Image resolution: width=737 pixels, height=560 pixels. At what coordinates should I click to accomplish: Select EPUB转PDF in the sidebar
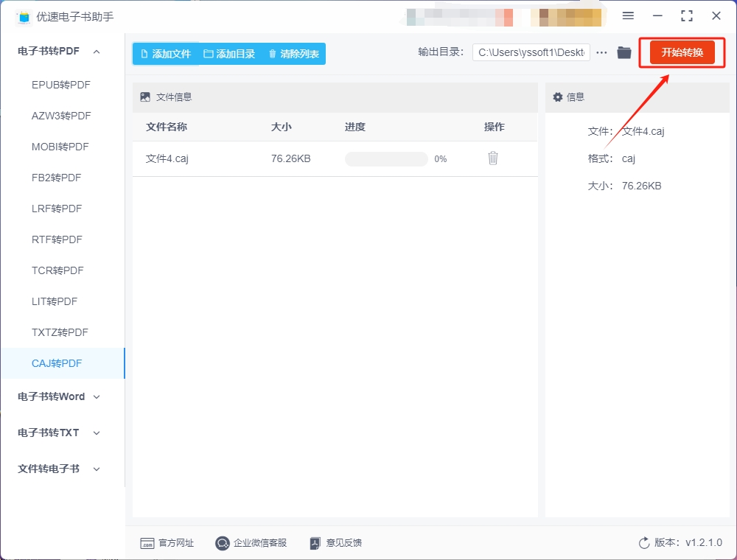tap(63, 85)
